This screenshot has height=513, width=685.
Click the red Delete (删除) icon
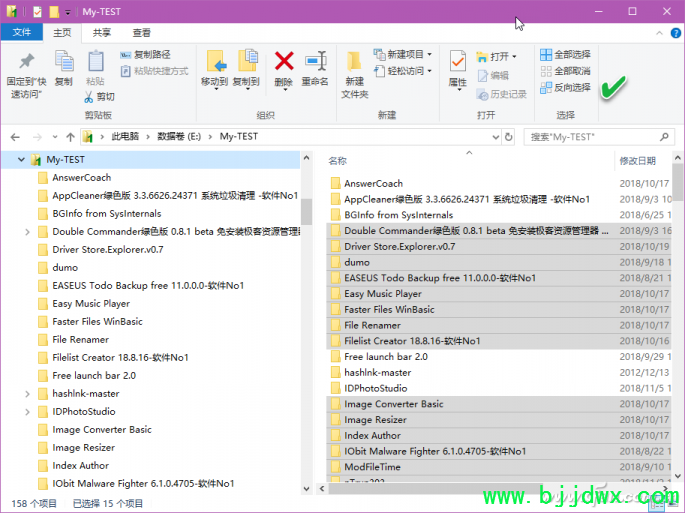click(x=284, y=61)
